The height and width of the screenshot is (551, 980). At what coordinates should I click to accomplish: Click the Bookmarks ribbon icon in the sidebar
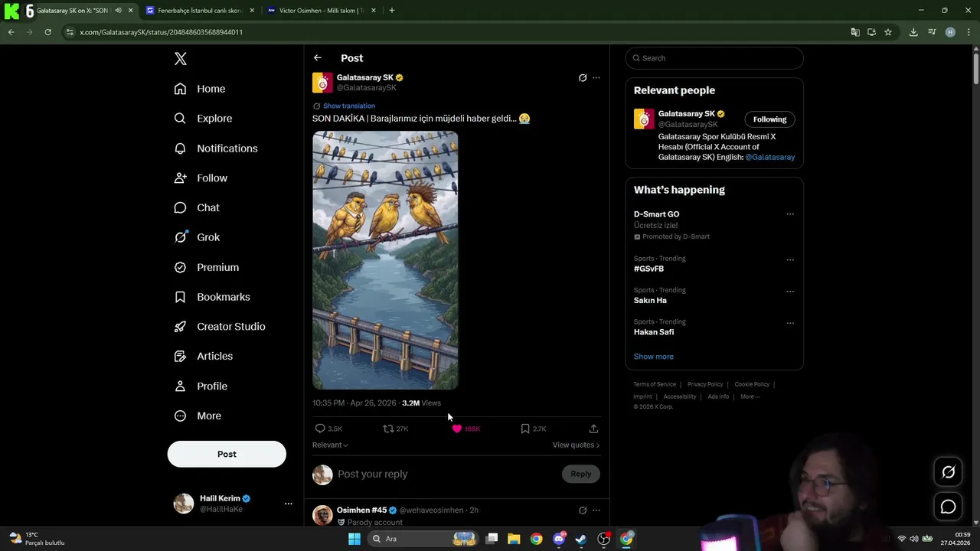[180, 297]
